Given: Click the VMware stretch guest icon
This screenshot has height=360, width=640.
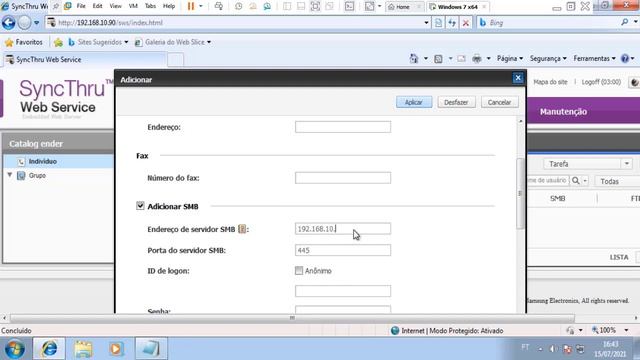Looking at the screenshot, I should coord(369,6).
